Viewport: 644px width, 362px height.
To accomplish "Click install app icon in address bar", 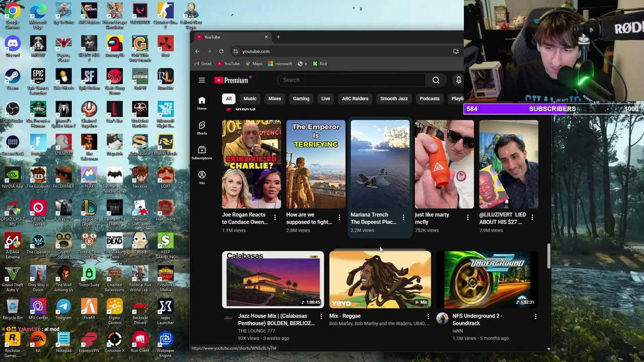I will click(456, 51).
